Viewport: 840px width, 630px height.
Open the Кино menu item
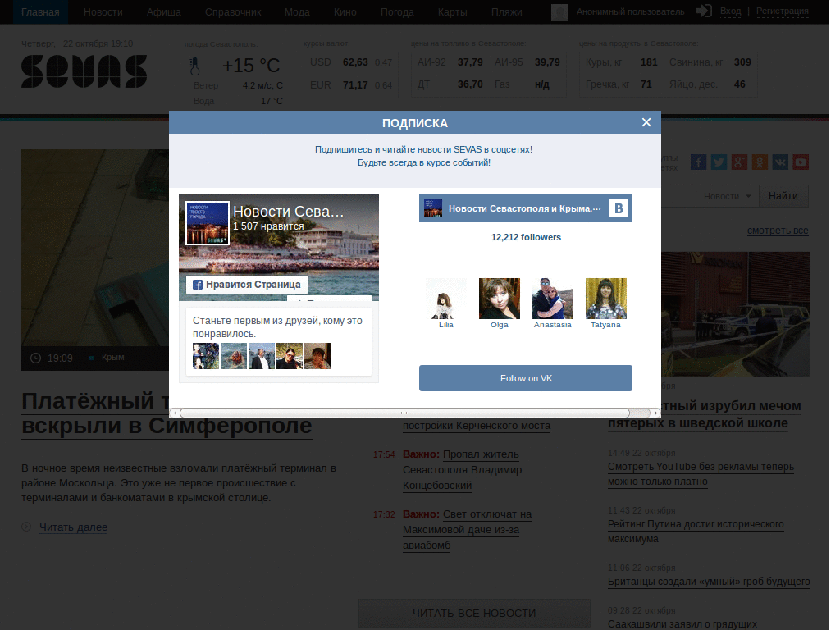click(345, 11)
